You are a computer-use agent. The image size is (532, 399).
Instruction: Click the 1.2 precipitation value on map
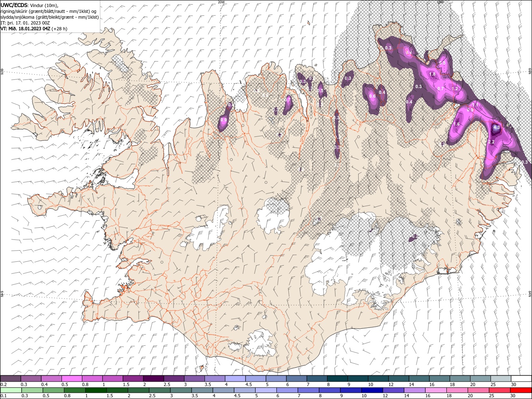(x=454, y=89)
